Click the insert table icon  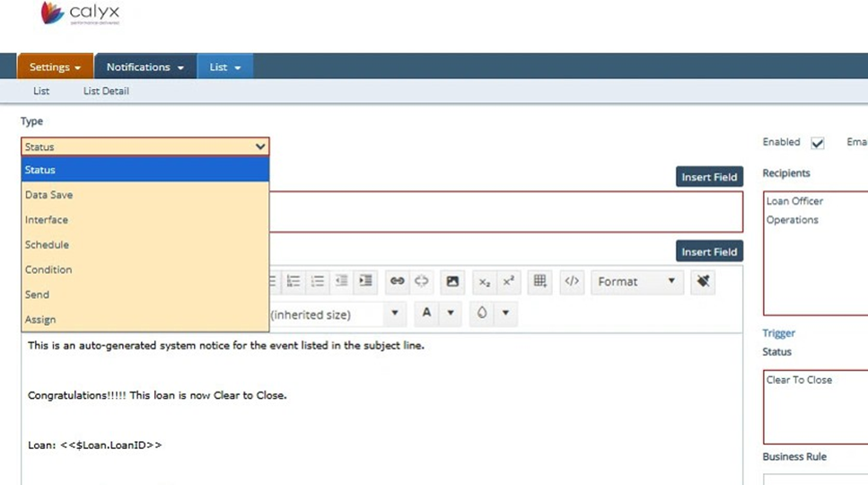539,281
